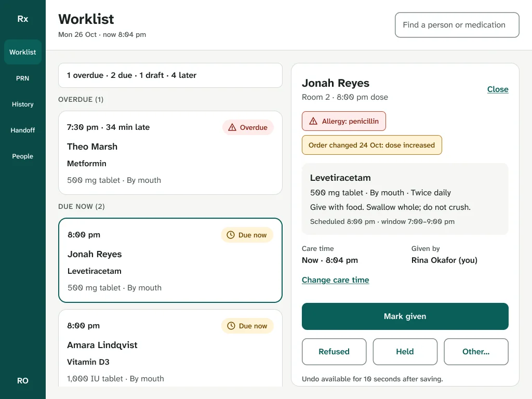The width and height of the screenshot is (532, 399).
Task: Open the Other... outcome options
Action: [476, 352]
